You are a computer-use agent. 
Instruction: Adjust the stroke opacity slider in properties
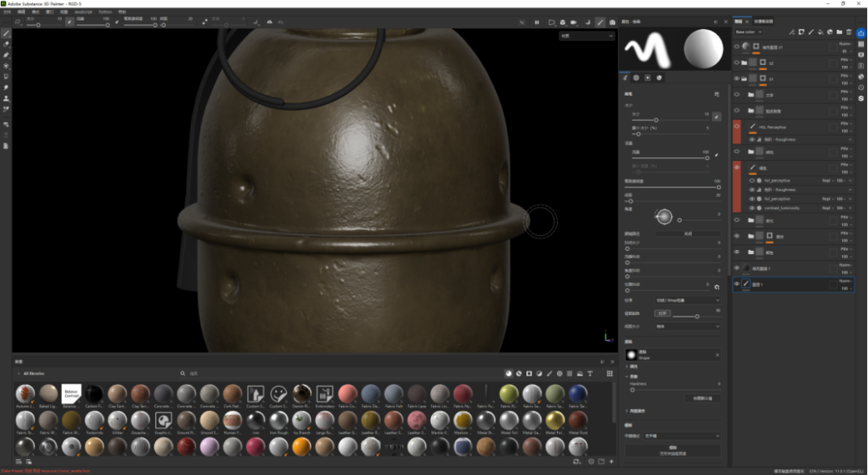[673, 187]
